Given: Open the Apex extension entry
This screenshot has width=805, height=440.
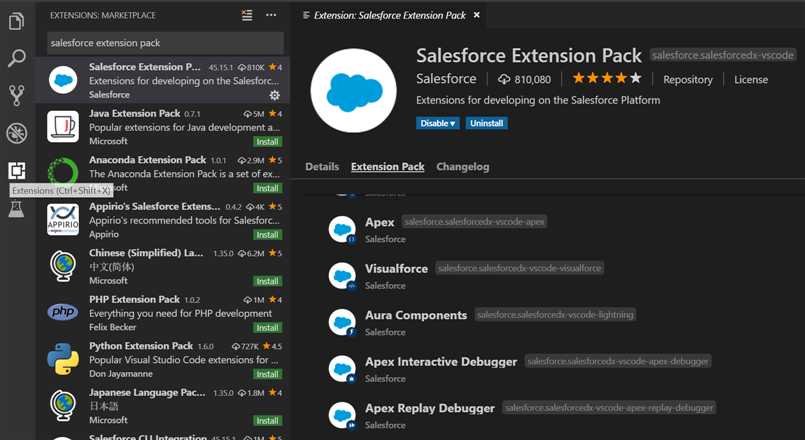Looking at the screenshot, I should tap(379, 222).
